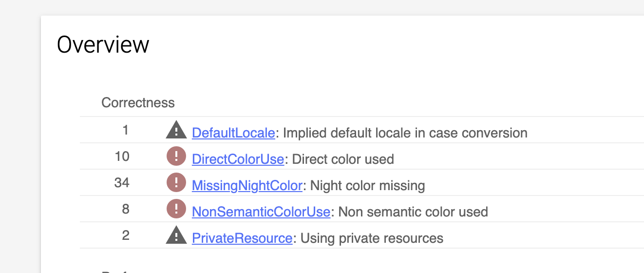The height and width of the screenshot is (273, 644).
Task: Open the DefaultLocale issue link
Action: coord(233,133)
